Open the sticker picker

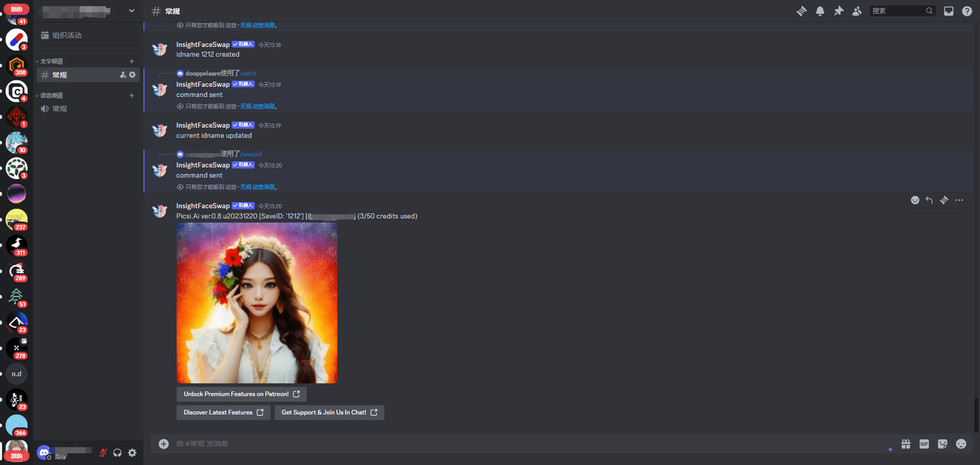click(942, 444)
